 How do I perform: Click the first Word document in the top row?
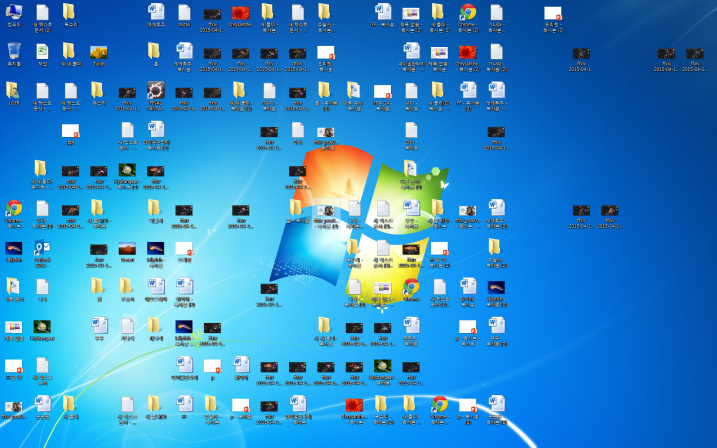[155, 13]
